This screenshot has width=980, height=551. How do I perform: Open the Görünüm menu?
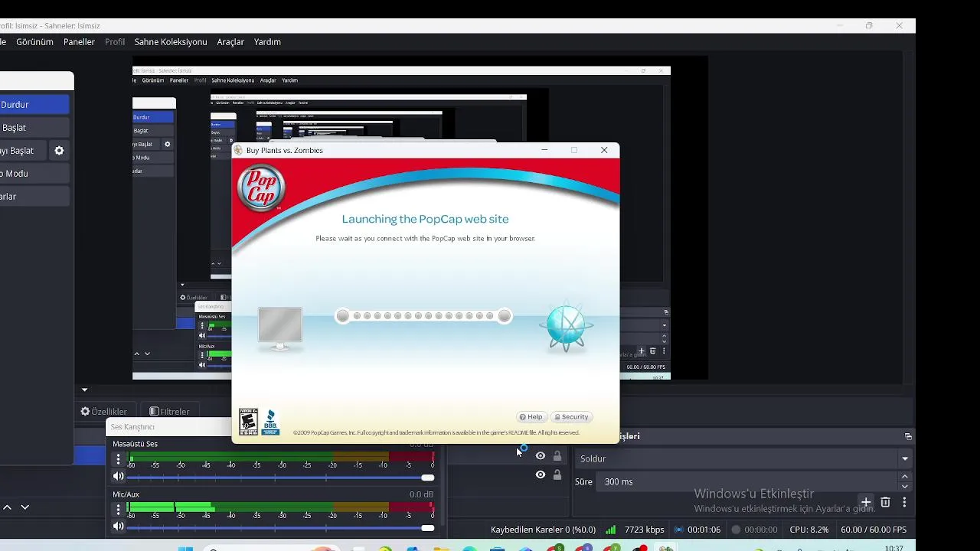34,42
